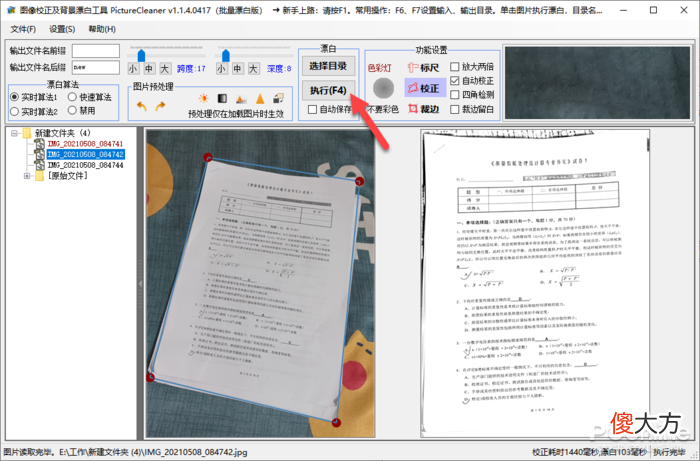Click the layered squares preprocessing icon
Screen dimensions: 700x461
click(279, 98)
